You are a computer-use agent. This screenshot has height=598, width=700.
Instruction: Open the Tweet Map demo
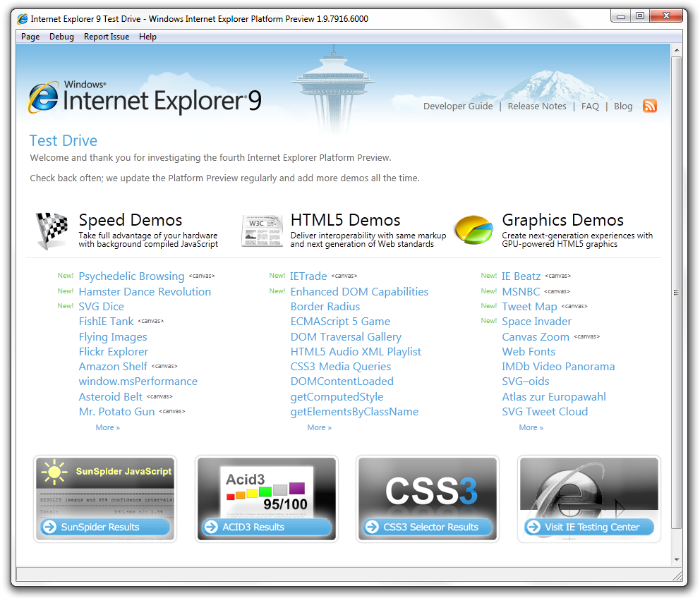(529, 307)
